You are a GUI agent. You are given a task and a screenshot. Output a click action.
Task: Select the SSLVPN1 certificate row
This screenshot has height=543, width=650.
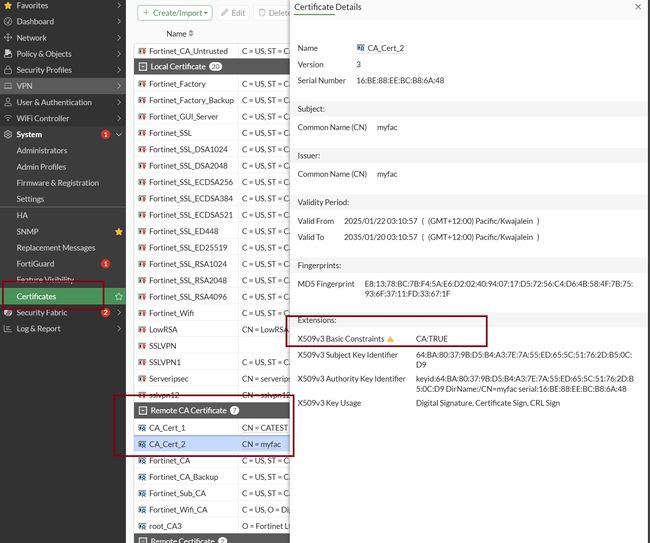[212, 362]
